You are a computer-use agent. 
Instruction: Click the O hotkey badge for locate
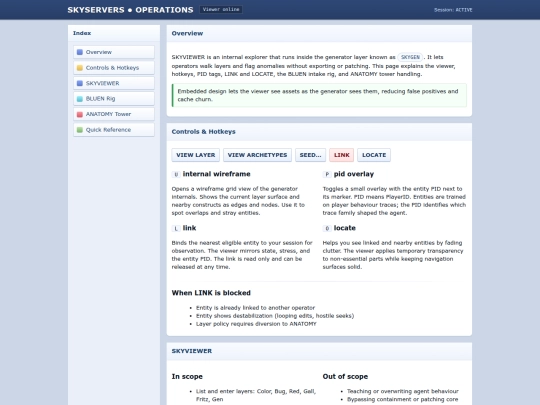pyautogui.click(x=327, y=228)
